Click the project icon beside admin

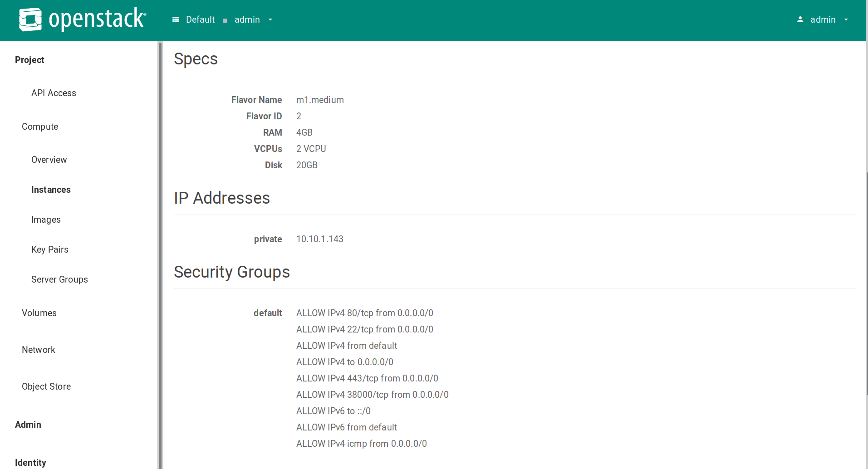[x=225, y=20]
